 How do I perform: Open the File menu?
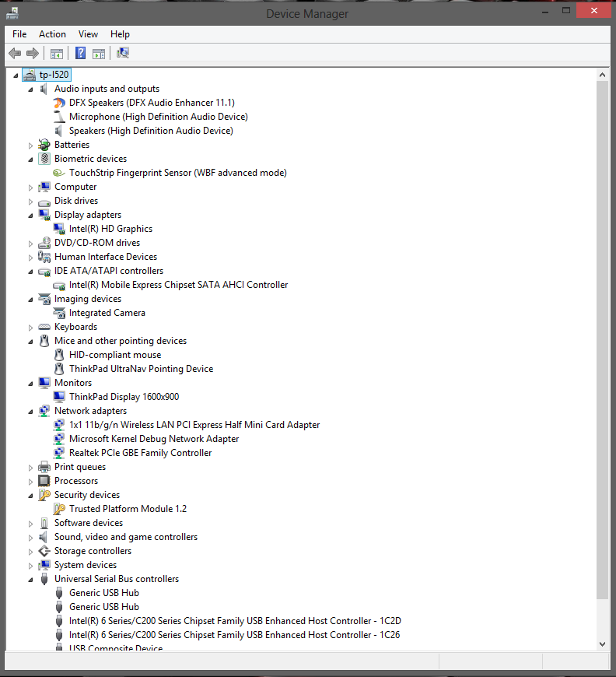[19, 34]
